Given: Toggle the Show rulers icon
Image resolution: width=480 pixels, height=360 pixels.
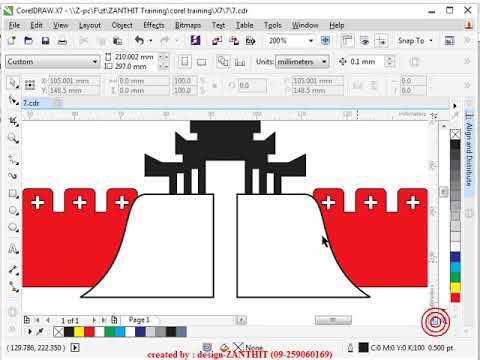Looking at the screenshot, I should (348, 41).
